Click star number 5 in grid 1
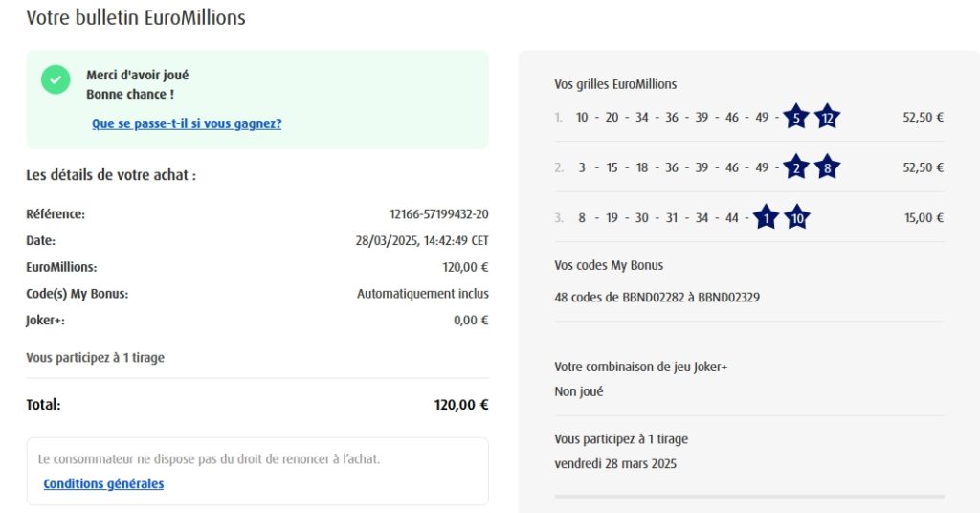Screen dimensions: 980x513 (795, 118)
